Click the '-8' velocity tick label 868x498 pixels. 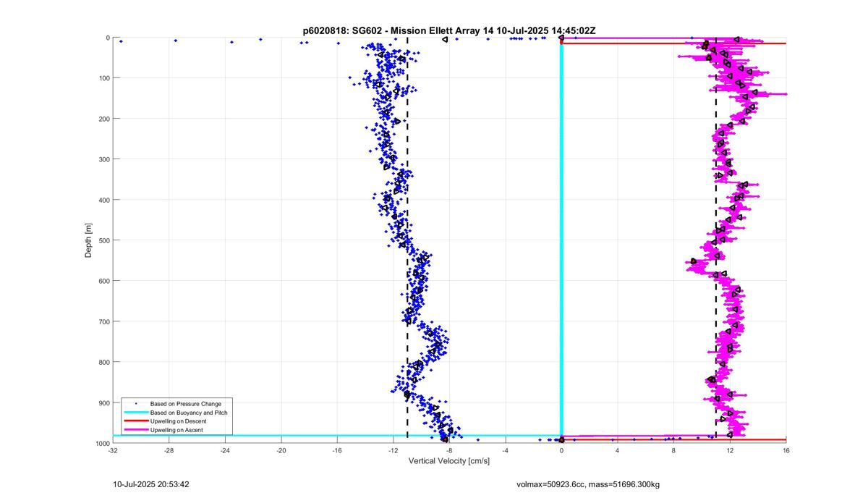(x=449, y=450)
